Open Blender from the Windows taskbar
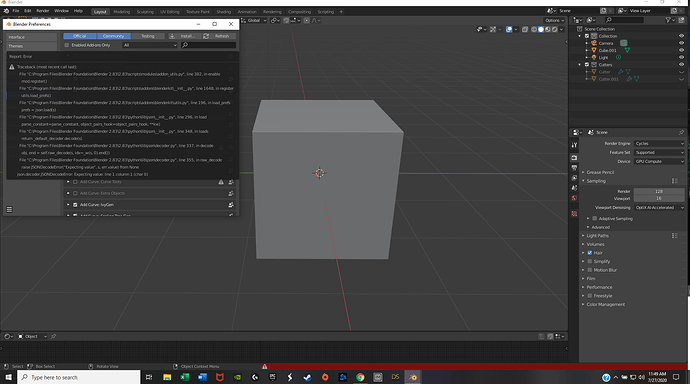The width and height of the screenshot is (690, 384). click(x=413, y=377)
